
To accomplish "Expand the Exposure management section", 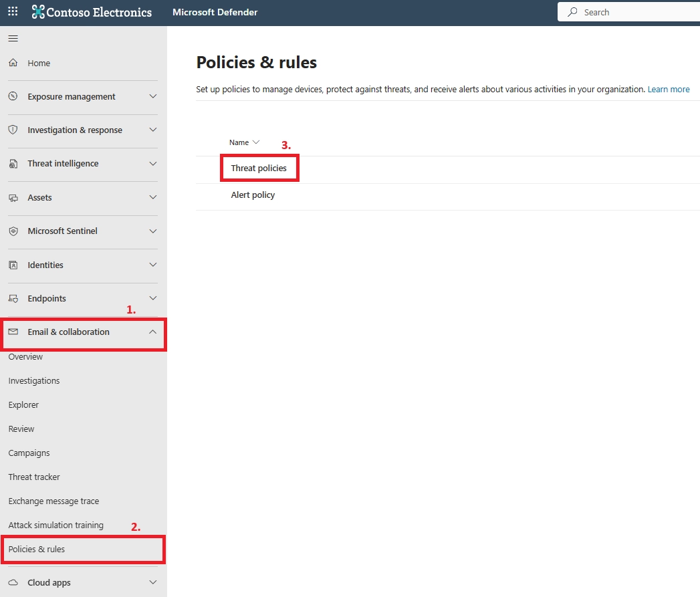I will tap(154, 96).
